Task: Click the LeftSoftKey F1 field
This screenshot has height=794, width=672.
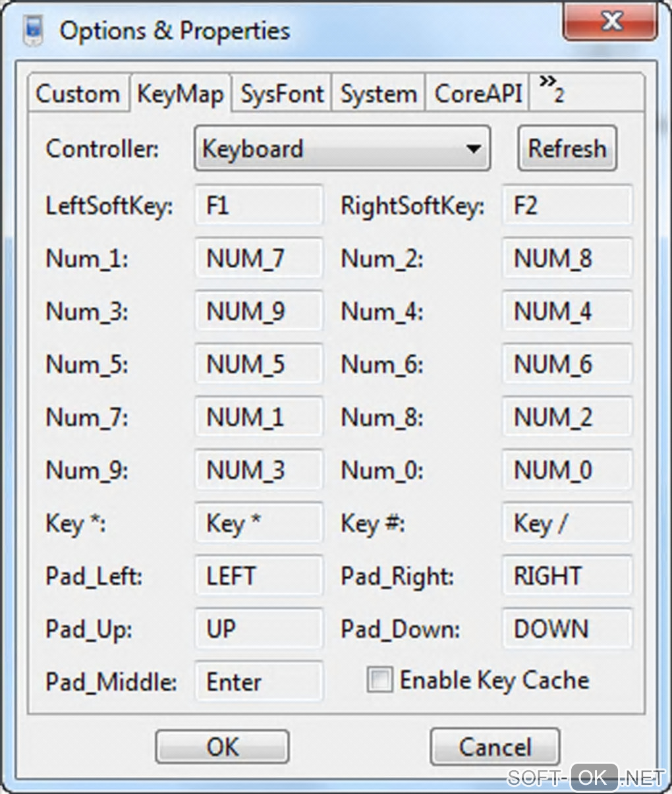Action: pos(259,206)
